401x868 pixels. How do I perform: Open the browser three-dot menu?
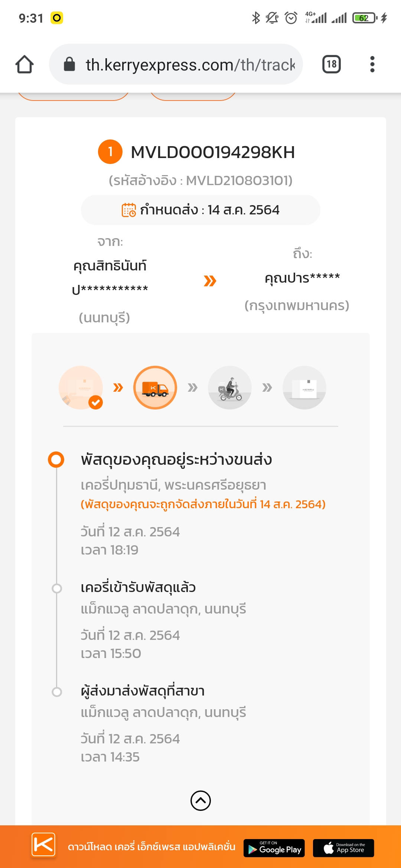coord(372,65)
